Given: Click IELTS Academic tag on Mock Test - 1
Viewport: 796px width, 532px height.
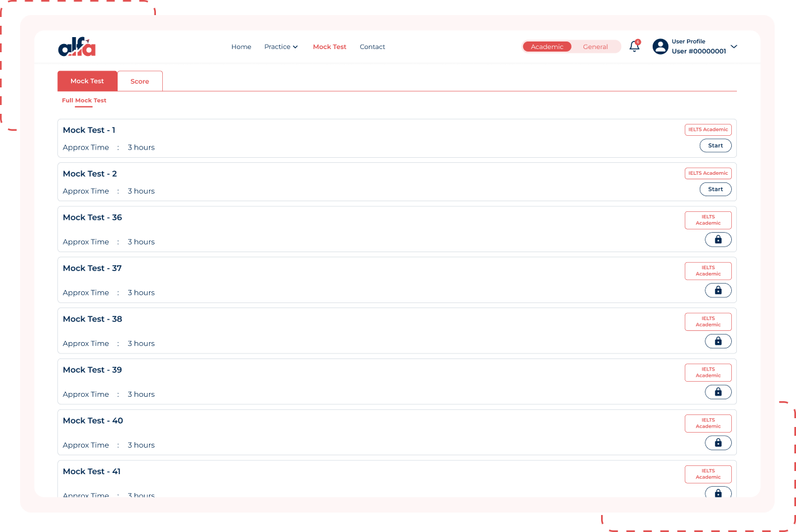Looking at the screenshot, I should click(x=708, y=130).
